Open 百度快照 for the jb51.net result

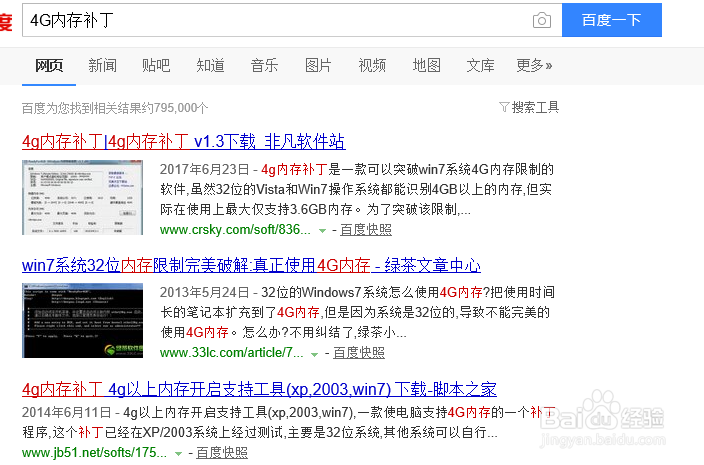(222, 452)
